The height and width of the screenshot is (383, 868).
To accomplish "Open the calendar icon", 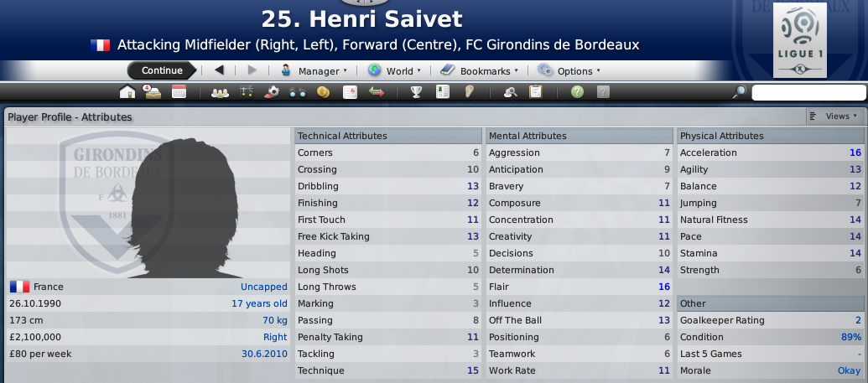I will pyautogui.click(x=179, y=92).
